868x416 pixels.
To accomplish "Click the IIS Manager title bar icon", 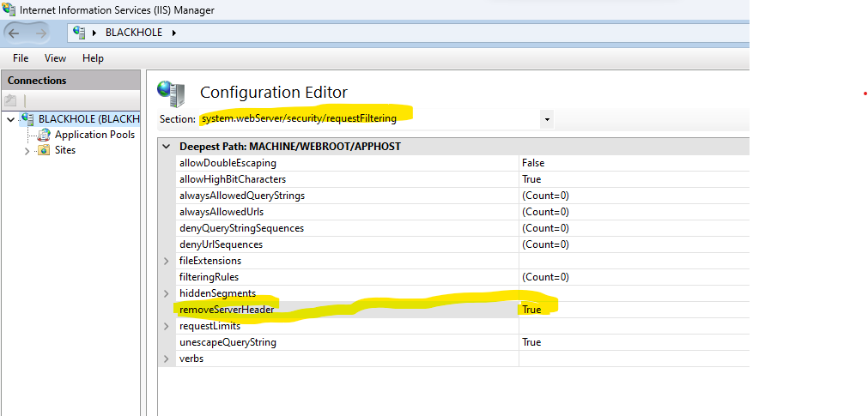I will (9, 9).
